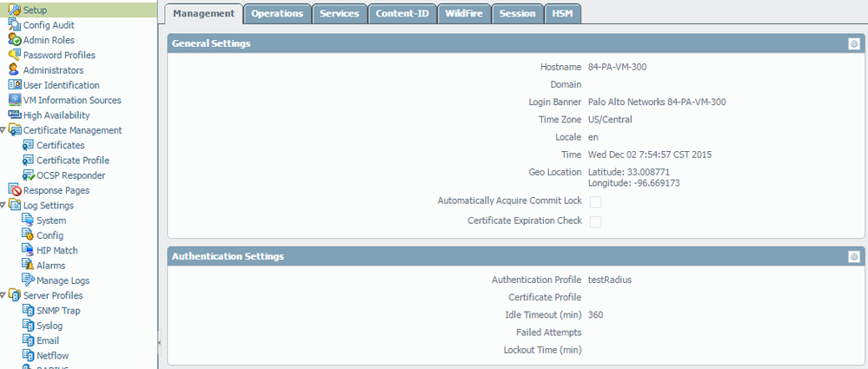The image size is (868, 369).
Task: Switch to the Operations tab
Action: click(x=277, y=14)
